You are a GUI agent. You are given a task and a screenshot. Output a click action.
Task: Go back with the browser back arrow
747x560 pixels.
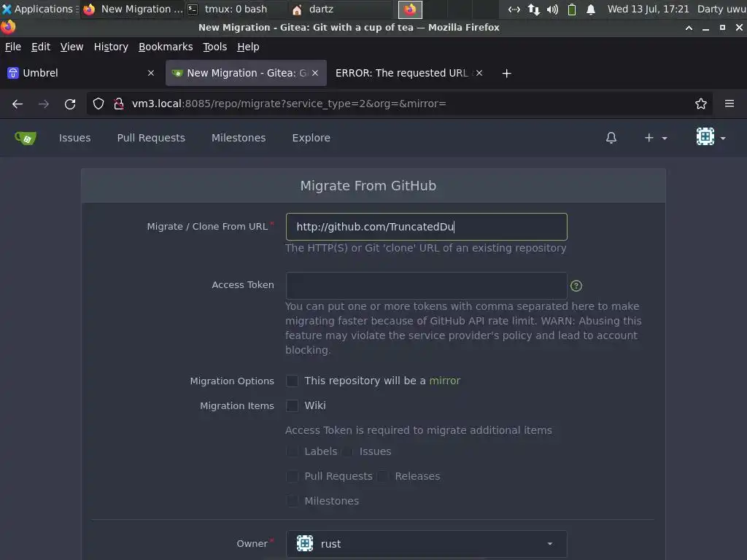(18, 104)
